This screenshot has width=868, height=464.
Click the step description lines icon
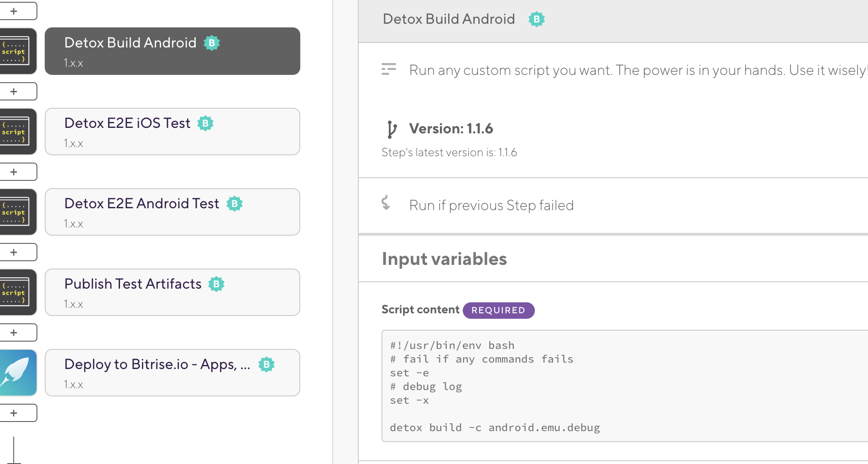click(x=389, y=69)
